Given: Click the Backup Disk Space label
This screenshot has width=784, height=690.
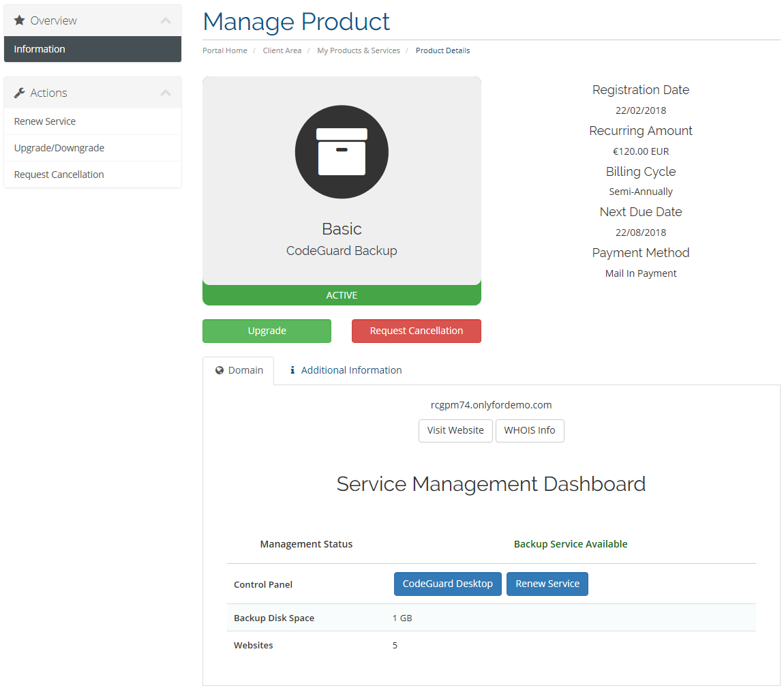Looking at the screenshot, I should point(274,618).
